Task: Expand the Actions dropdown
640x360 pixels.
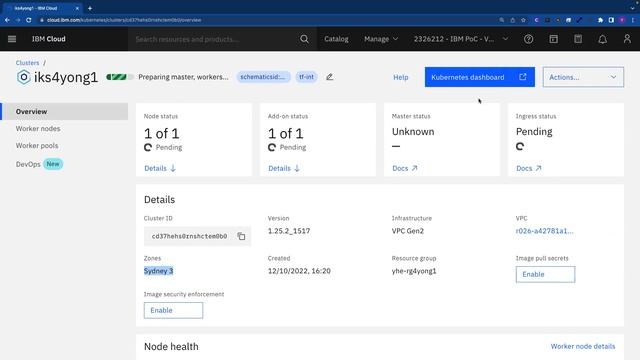Action: pyautogui.click(x=583, y=77)
